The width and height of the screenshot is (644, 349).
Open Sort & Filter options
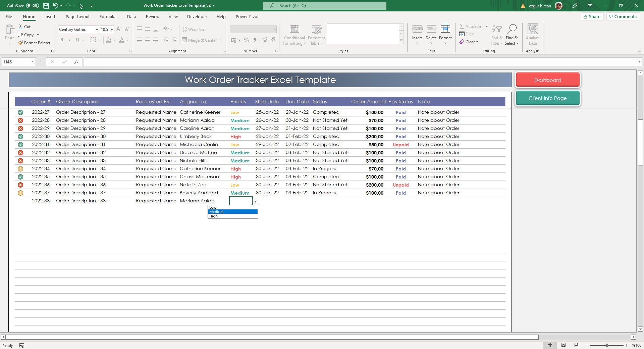[x=496, y=35]
